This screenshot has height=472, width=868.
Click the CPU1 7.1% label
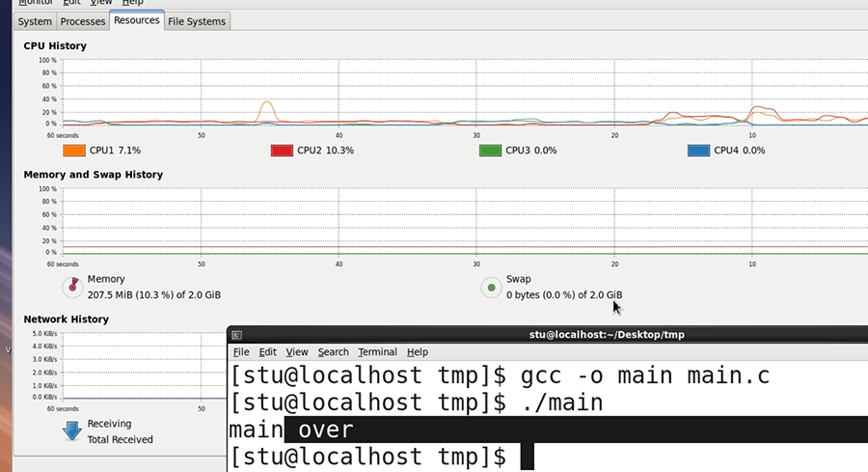115,151
